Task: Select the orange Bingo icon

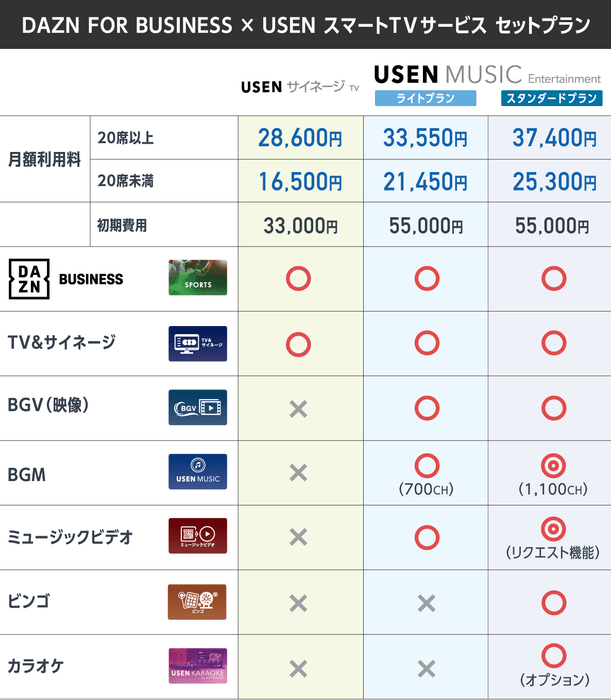Action: [197, 601]
